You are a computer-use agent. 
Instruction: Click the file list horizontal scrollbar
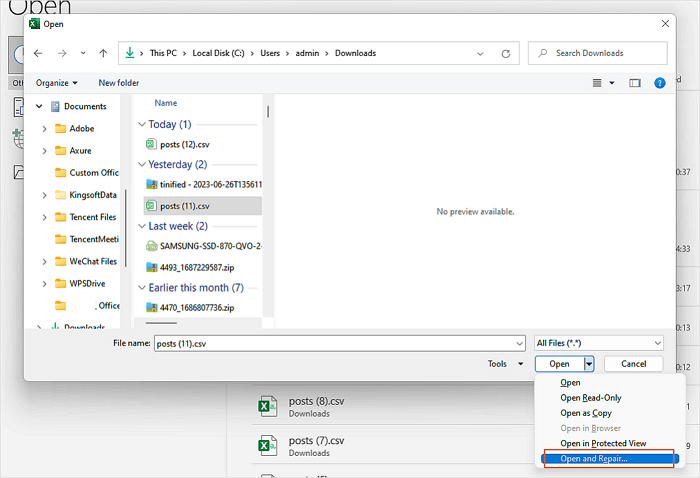tap(162, 323)
